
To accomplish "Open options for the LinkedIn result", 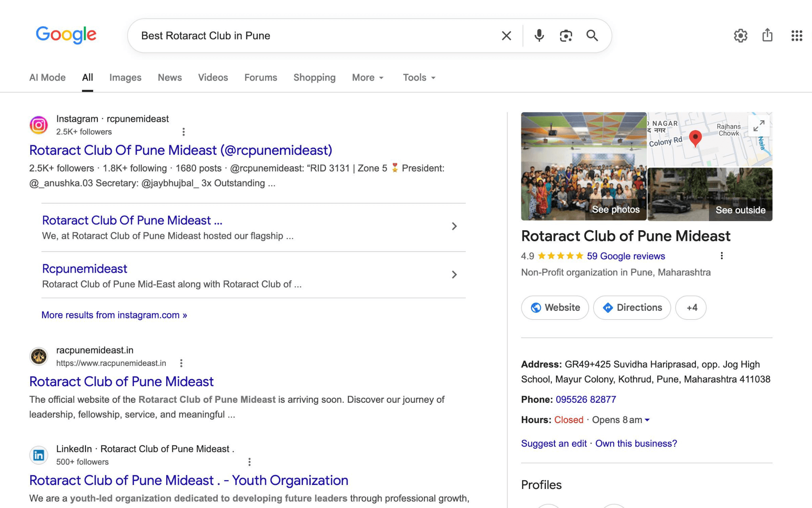I will tap(249, 462).
